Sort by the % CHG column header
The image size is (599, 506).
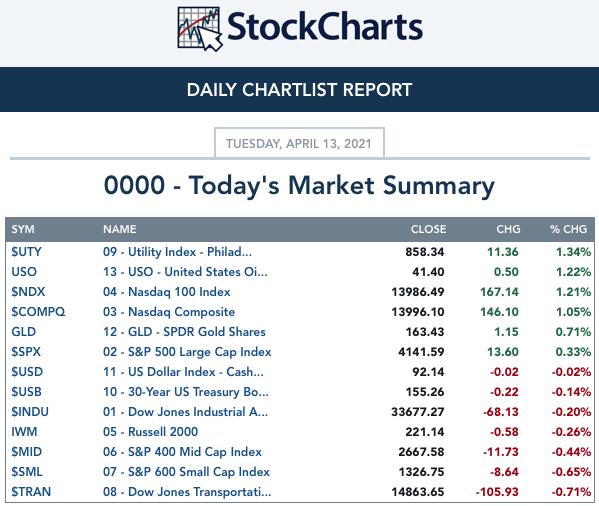(x=568, y=229)
